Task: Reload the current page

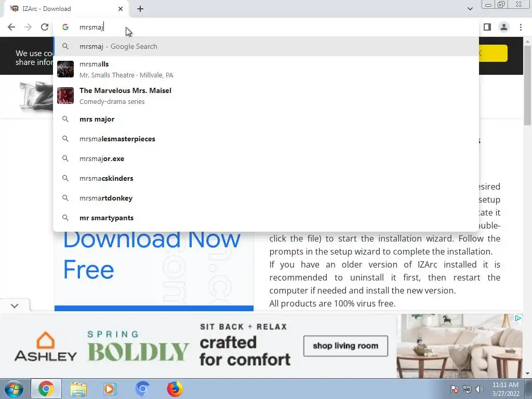Action: tap(45, 27)
